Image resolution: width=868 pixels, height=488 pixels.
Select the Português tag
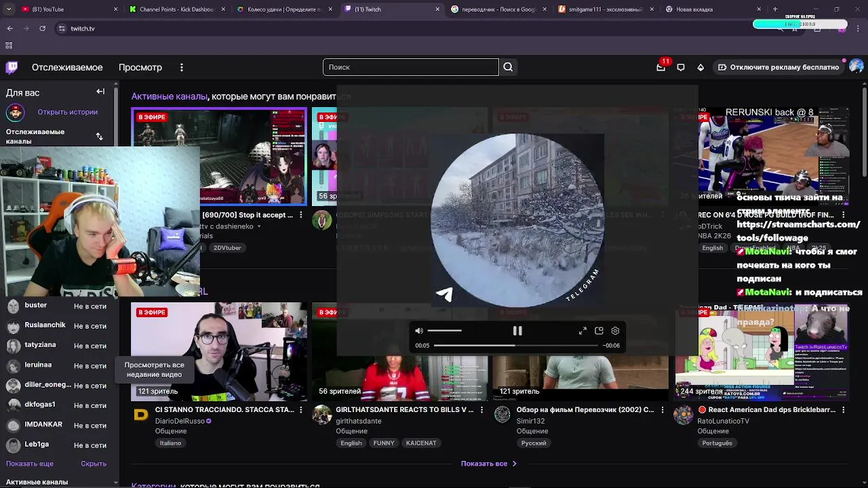[717, 443]
